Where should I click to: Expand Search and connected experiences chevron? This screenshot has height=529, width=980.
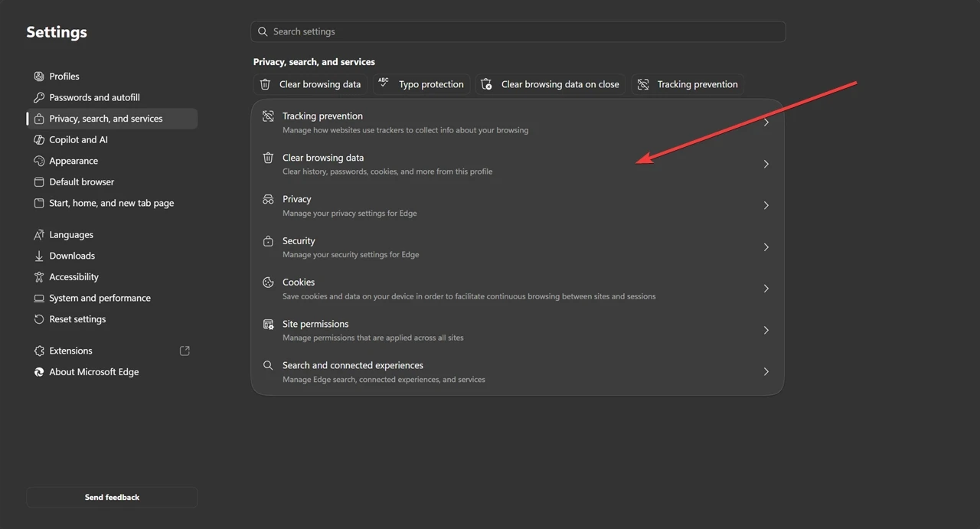coord(766,371)
